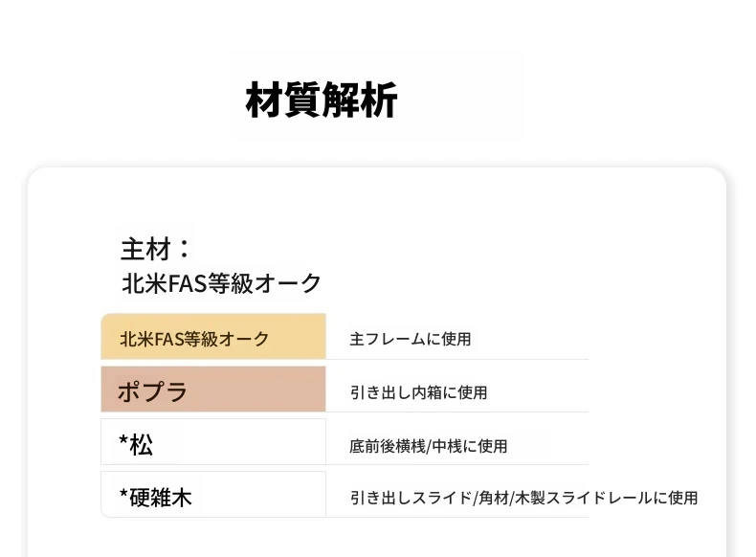Click the yellow 北米FAS等級オーク table cell
This screenshot has width=756, height=557.
[x=212, y=338]
